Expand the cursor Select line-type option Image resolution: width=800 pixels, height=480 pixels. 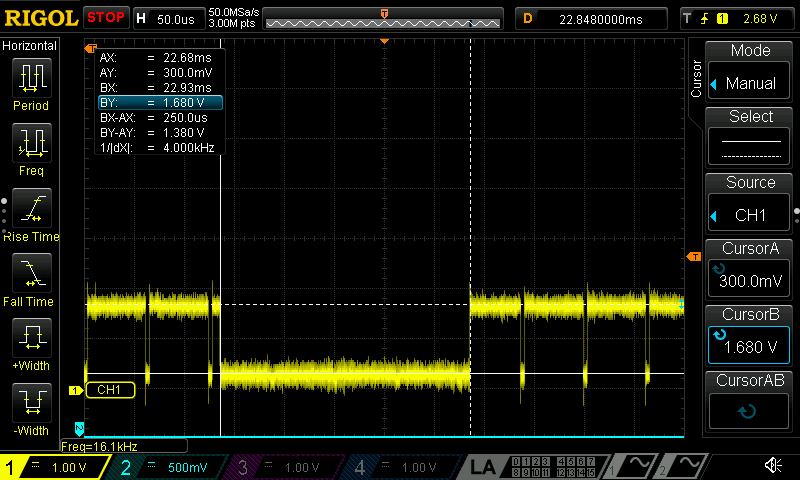tap(750, 138)
